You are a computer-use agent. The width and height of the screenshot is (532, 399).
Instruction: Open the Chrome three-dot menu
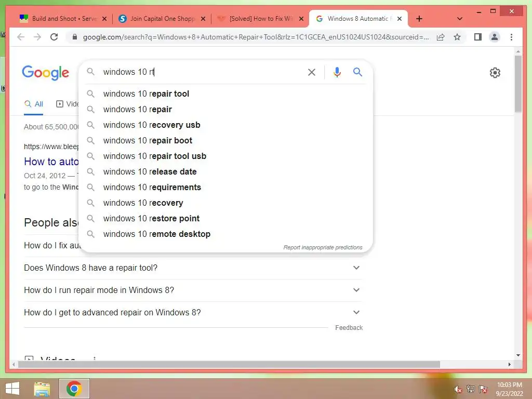511,37
